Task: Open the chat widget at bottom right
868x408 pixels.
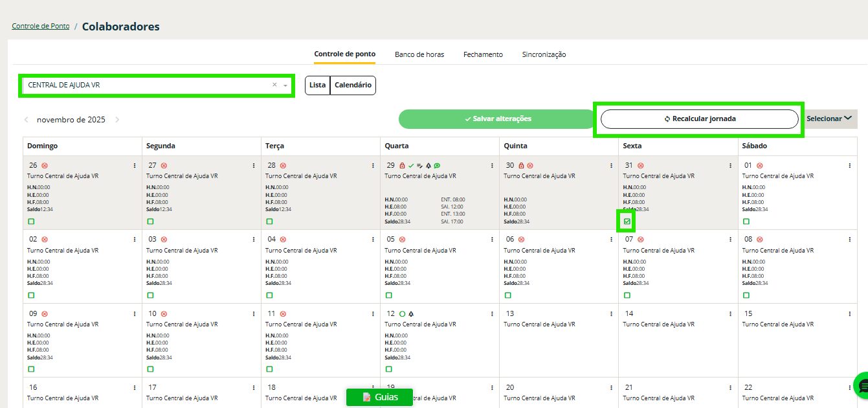Action: (862, 386)
